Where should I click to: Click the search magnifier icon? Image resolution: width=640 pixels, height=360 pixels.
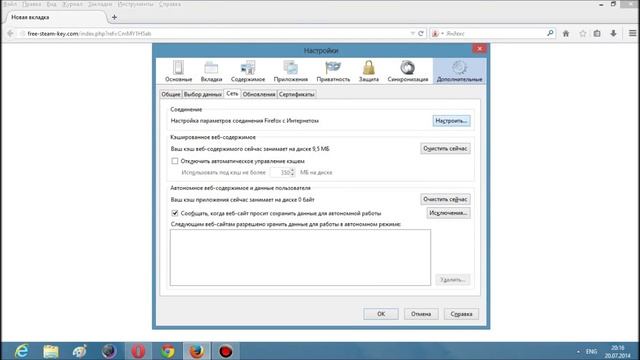click(x=550, y=33)
